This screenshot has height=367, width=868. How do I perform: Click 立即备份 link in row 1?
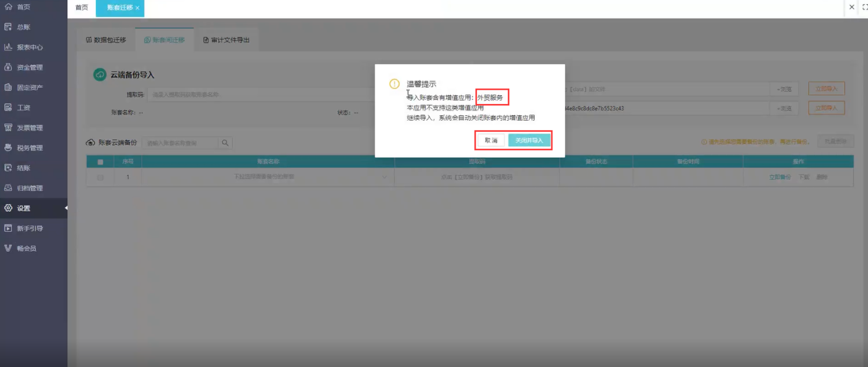click(x=779, y=177)
